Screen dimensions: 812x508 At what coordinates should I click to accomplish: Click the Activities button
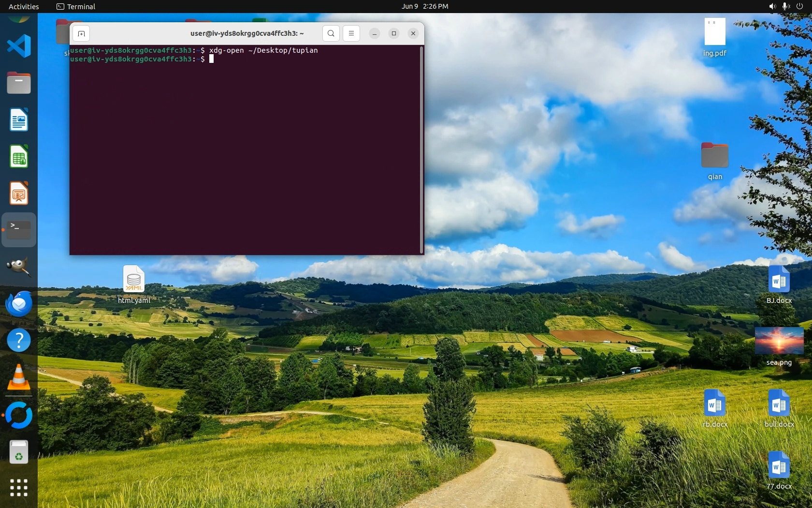24,6
